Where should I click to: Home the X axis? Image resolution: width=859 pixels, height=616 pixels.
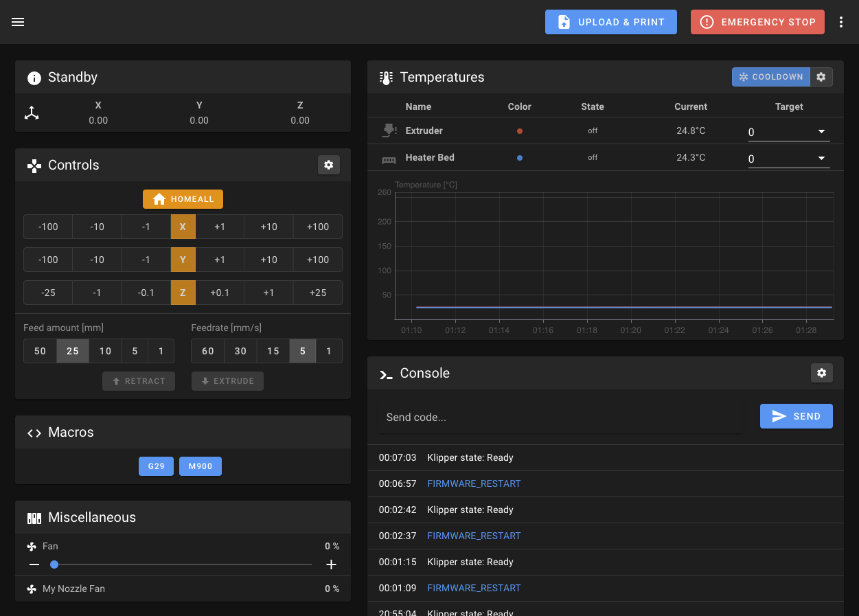click(183, 227)
